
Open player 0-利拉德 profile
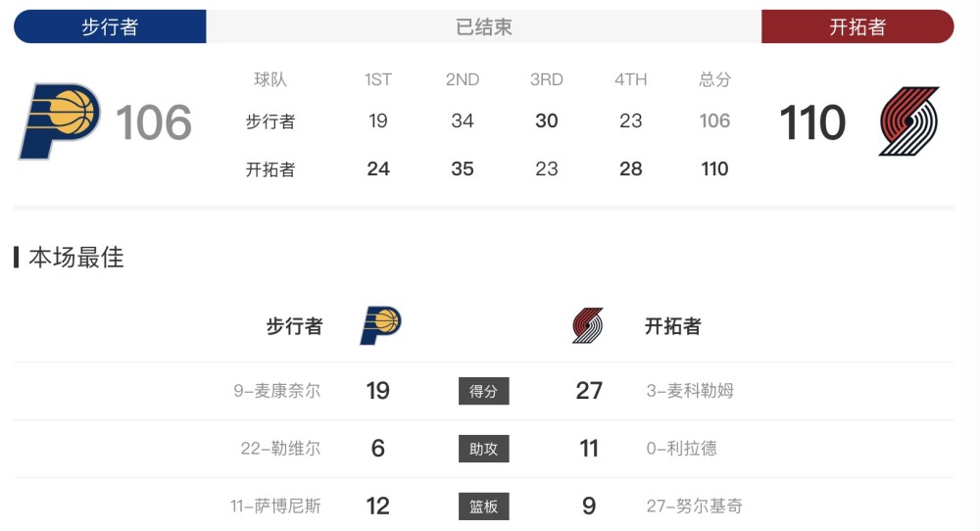click(681, 449)
